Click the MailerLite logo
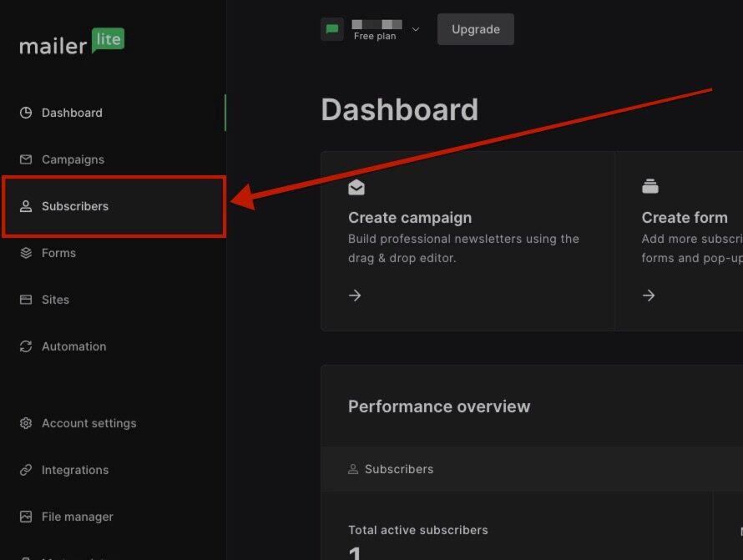Viewport: 743px width, 560px height. point(72,43)
